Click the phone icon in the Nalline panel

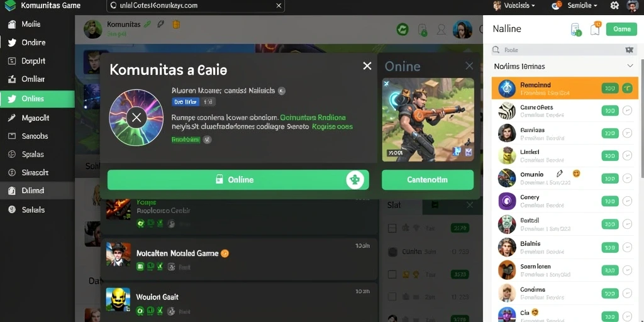[576, 30]
